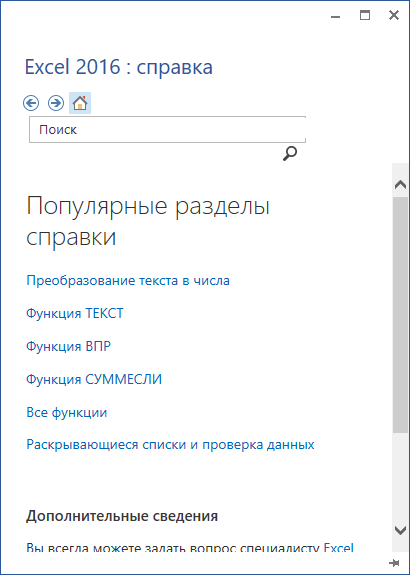Follow the Excel specialist link at bottom
Screen dimensions: 410x575
338,548
